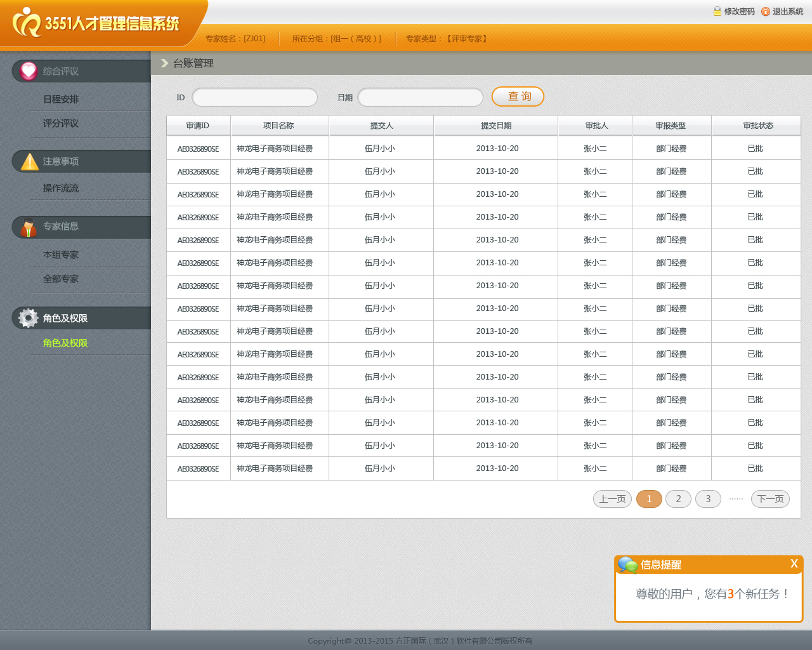This screenshot has width=812, height=650.
Task: Open 评分评议 in the sidebar
Action: click(61, 123)
